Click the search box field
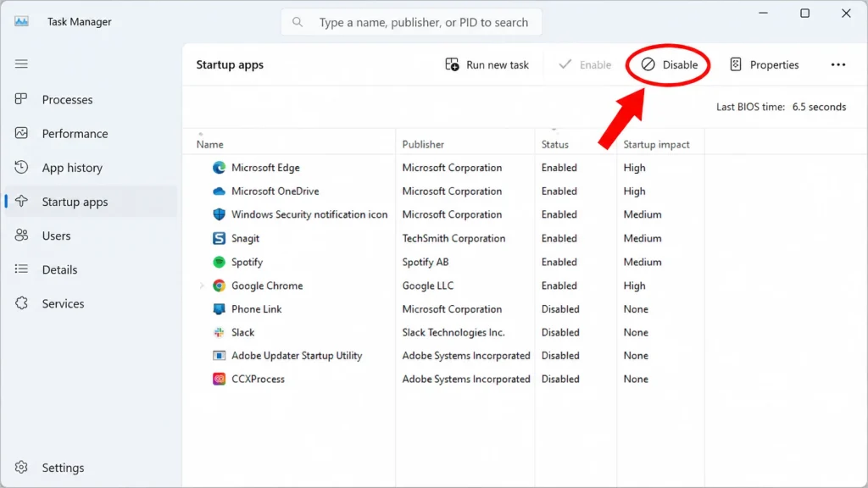Viewport: 868px width, 488px height. tap(411, 22)
